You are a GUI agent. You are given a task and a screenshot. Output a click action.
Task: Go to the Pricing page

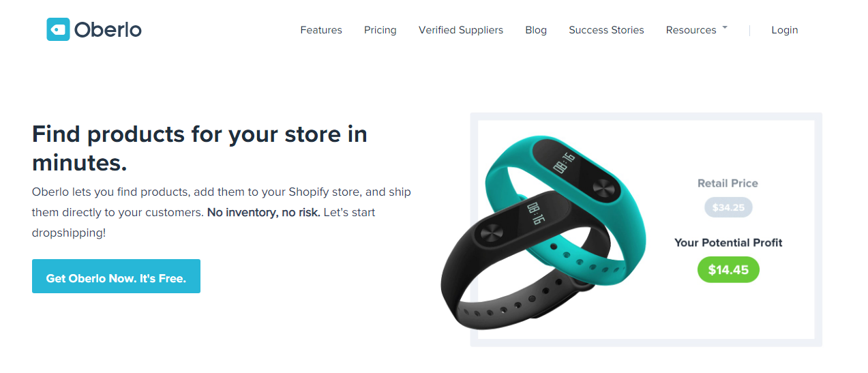point(380,30)
